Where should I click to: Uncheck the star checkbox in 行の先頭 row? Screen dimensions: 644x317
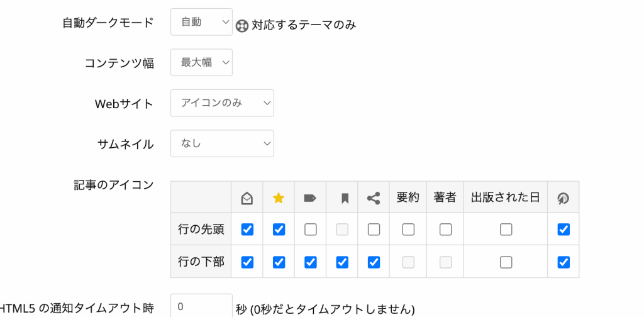click(x=279, y=230)
